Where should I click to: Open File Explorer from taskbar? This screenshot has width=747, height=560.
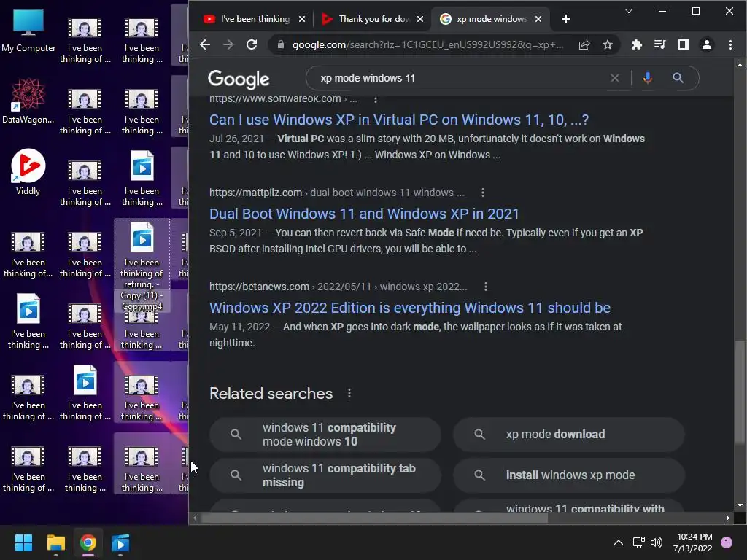[55, 542]
